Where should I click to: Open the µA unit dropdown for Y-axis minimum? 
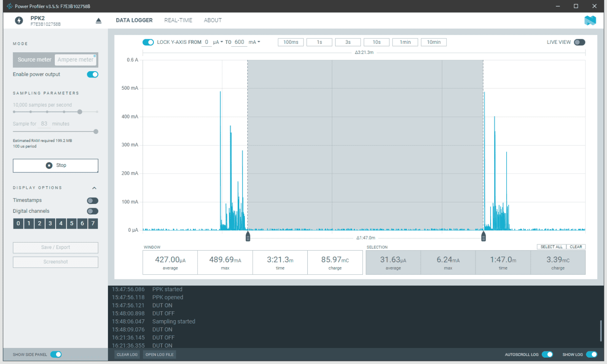pos(218,42)
